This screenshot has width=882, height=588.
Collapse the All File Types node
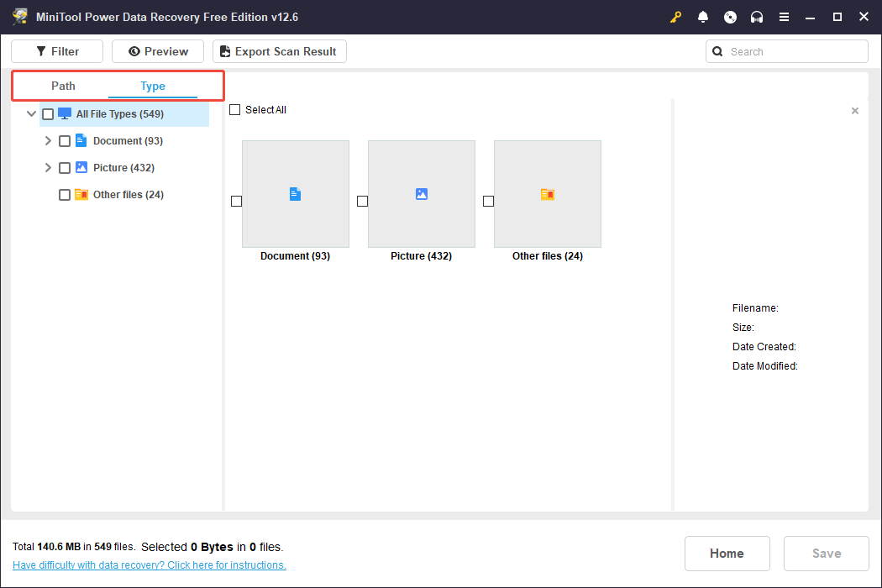click(x=31, y=114)
